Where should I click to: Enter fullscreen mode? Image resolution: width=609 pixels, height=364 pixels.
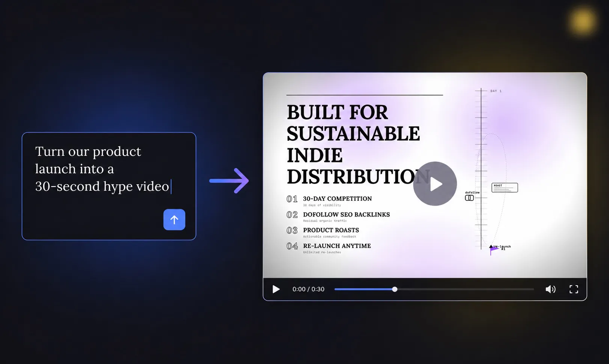[x=574, y=289]
